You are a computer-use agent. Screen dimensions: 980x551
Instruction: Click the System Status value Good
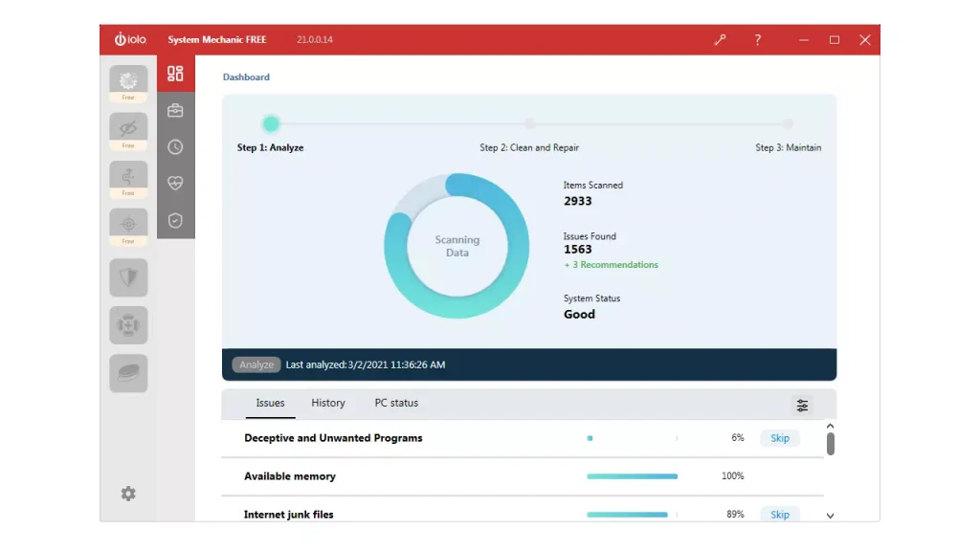579,314
